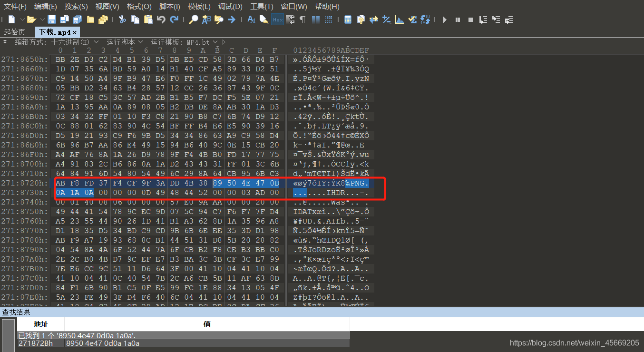Create a new file with toolbar icon

tap(12, 20)
